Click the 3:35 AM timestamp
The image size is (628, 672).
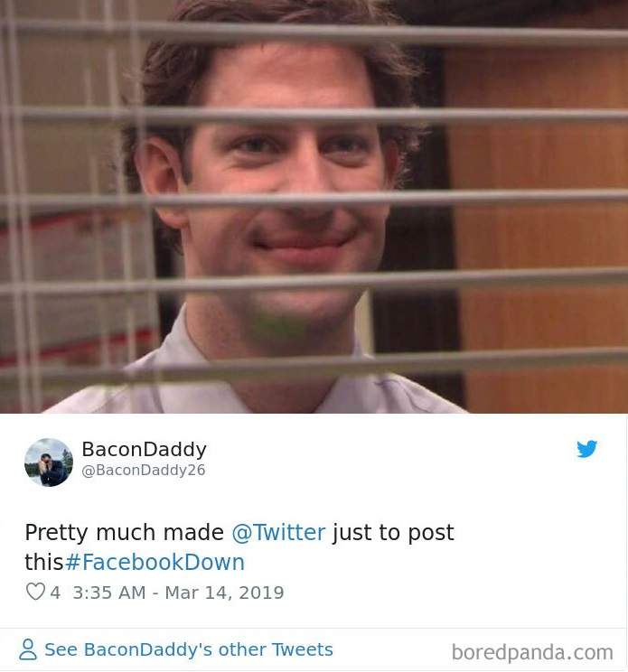[x=109, y=593]
